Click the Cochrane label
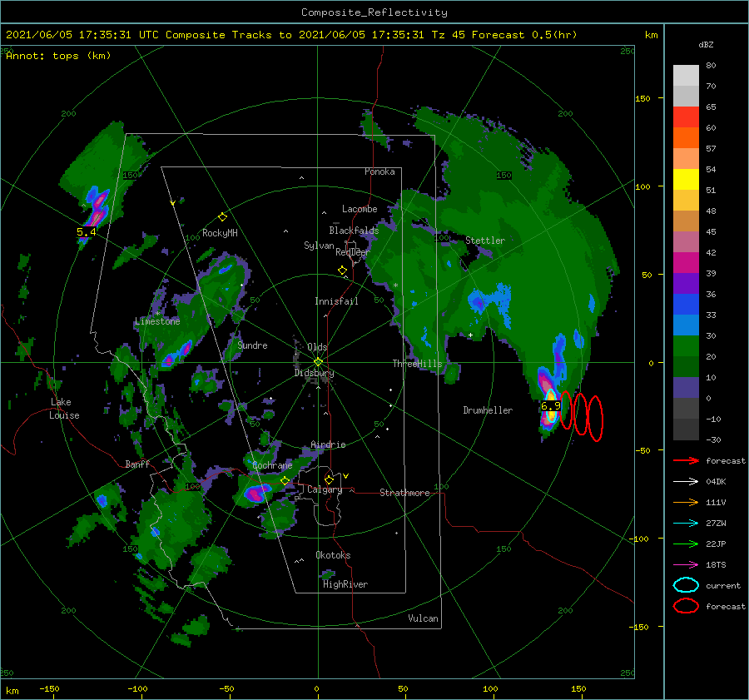This screenshot has width=749, height=700. (272, 465)
